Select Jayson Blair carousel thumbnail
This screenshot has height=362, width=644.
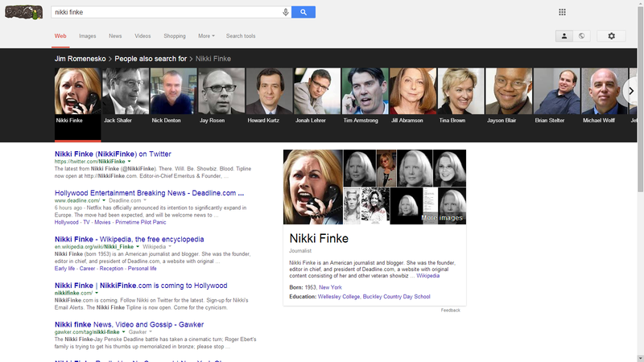click(509, 91)
